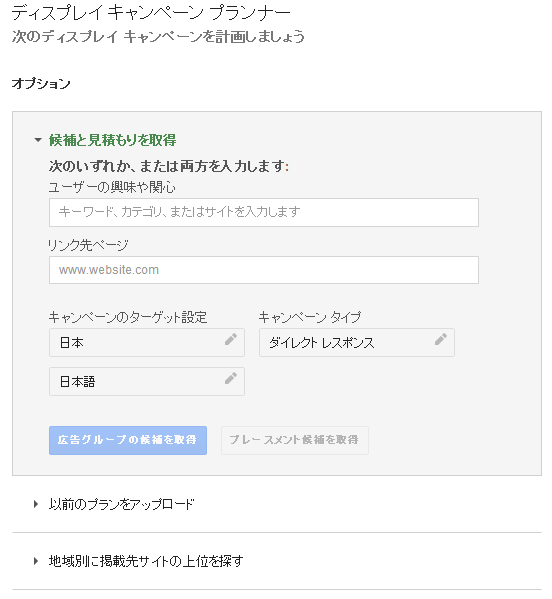Screen dimensions: 552x599
Task: Expand the 以前のプランをアップロード arrow
Action: point(36,504)
